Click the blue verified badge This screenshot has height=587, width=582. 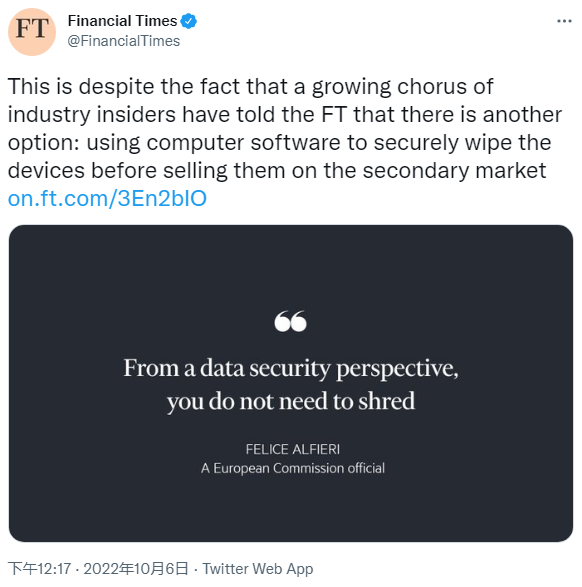pyautogui.click(x=189, y=21)
